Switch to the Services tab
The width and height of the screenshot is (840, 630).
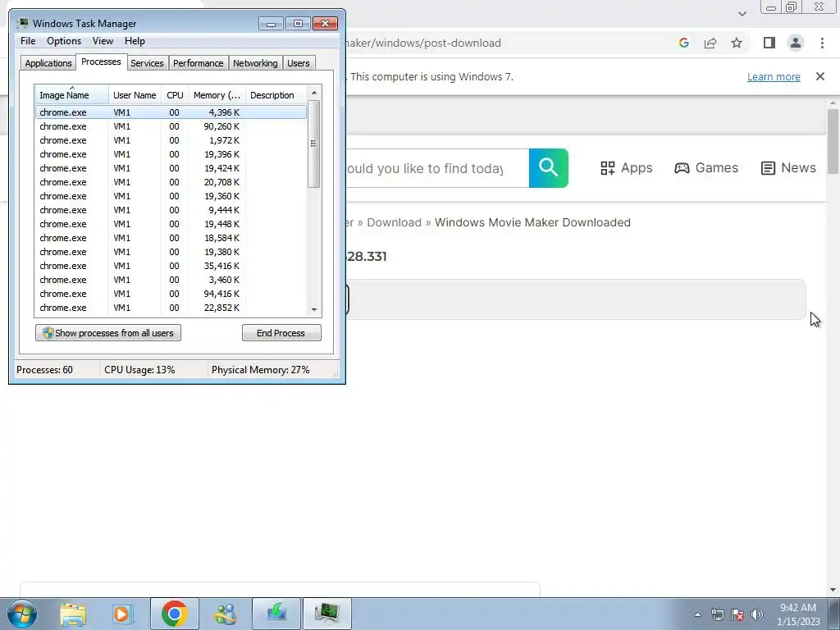pyautogui.click(x=147, y=63)
